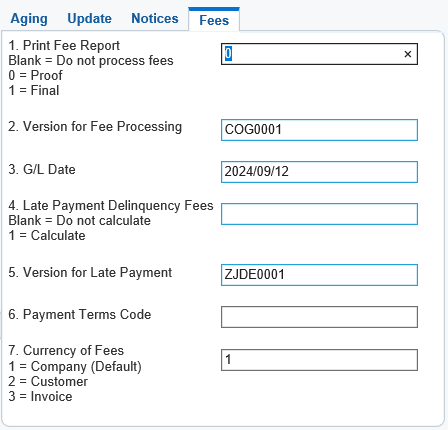The image size is (448, 430).
Task: Focus the Version for Fee Processing field
Action: (x=319, y=130)
